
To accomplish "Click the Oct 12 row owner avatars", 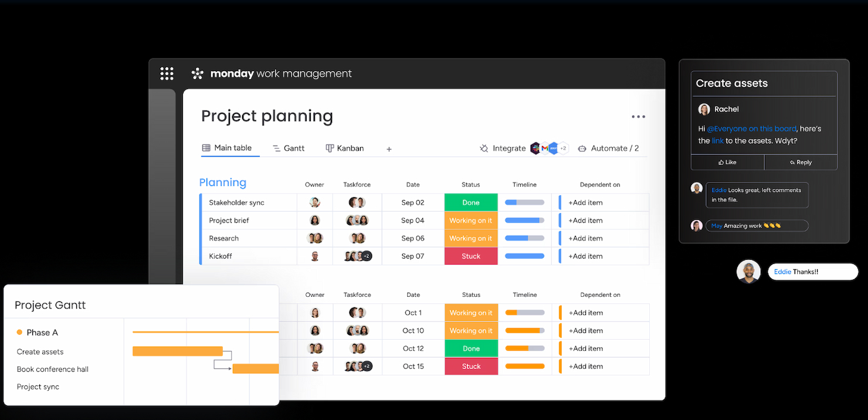I will click(315, 348).
